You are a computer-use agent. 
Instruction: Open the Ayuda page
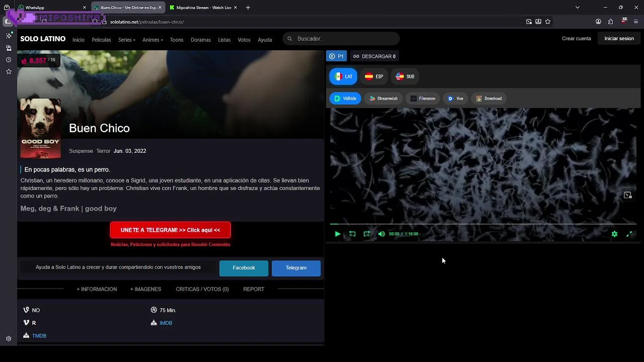(x=265, y=40)
